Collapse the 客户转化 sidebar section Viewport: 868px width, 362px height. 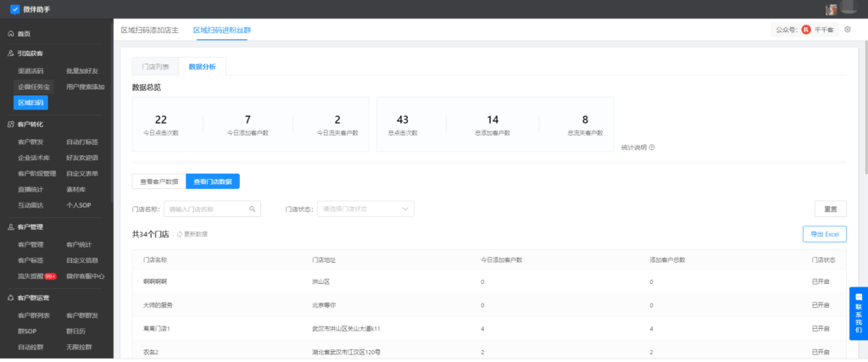(x=31, y=124)
